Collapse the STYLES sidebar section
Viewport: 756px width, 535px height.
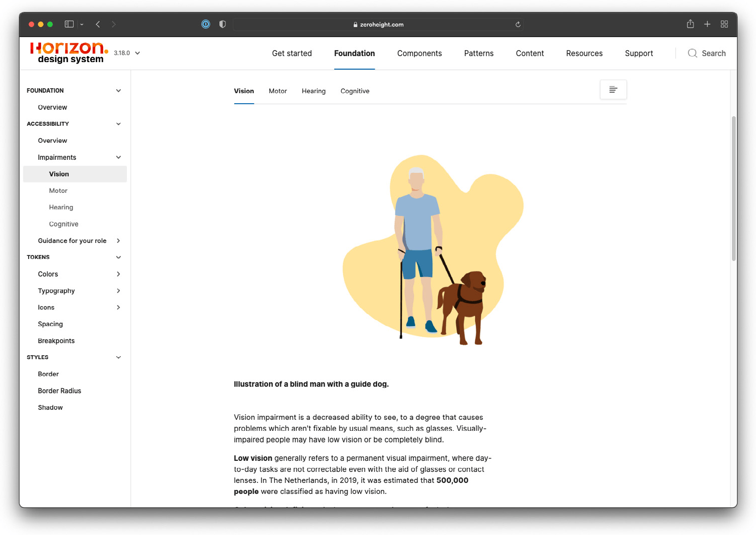(119, 358)
